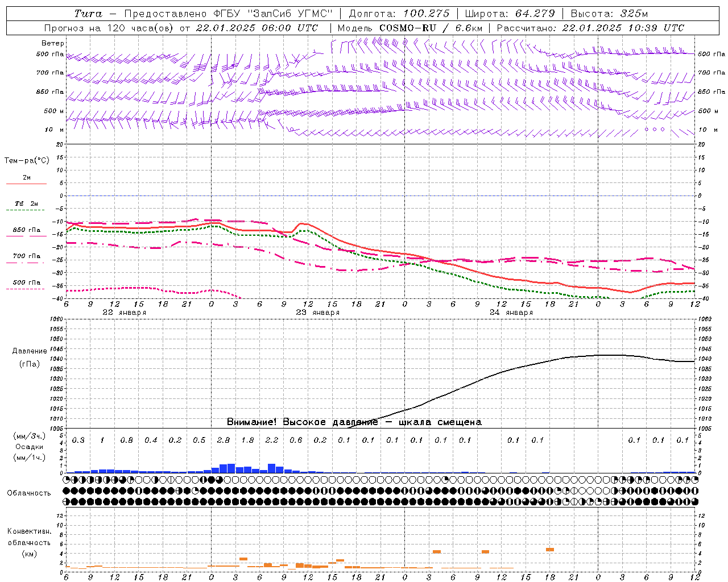Click the 3-hour precipitation value "0.5"
This screenshot has width=728, height=582.
click(199, 440)
